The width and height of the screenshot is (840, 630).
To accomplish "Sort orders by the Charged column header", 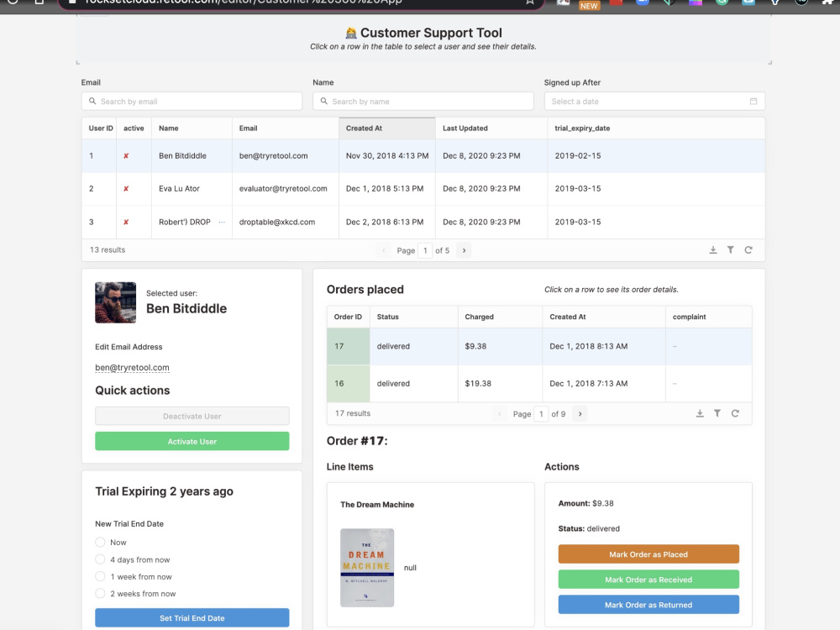I will (501, 318).
